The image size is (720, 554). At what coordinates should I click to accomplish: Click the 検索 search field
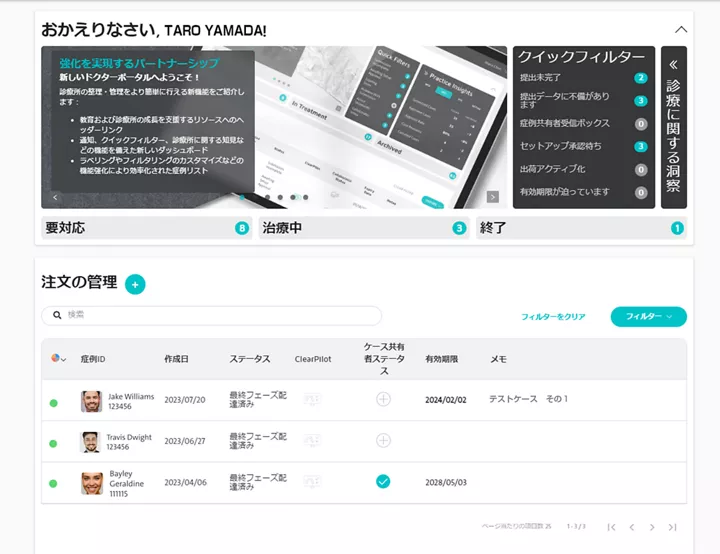tap(212, 315)
